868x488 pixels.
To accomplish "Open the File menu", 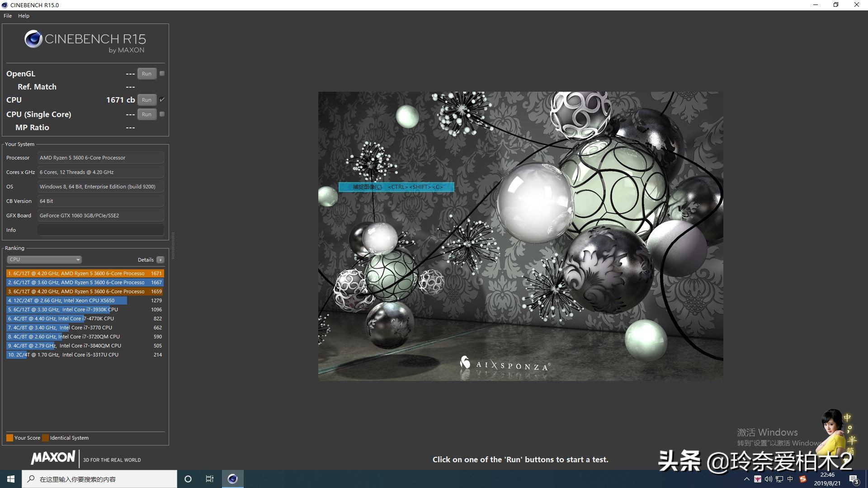I will (x=8, y=16).
